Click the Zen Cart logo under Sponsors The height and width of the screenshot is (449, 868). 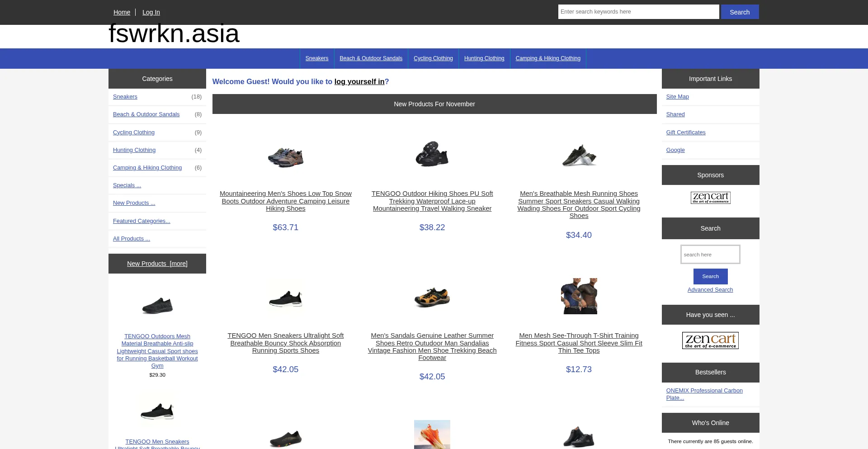[x=710, y=198]
